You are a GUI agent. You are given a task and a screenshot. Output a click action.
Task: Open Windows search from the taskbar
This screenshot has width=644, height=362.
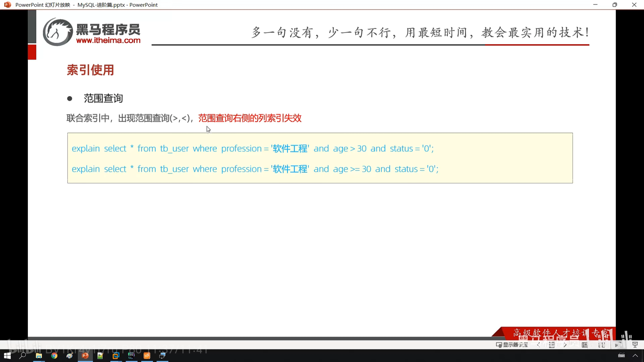pyautogui.click(x=22, y=355)
